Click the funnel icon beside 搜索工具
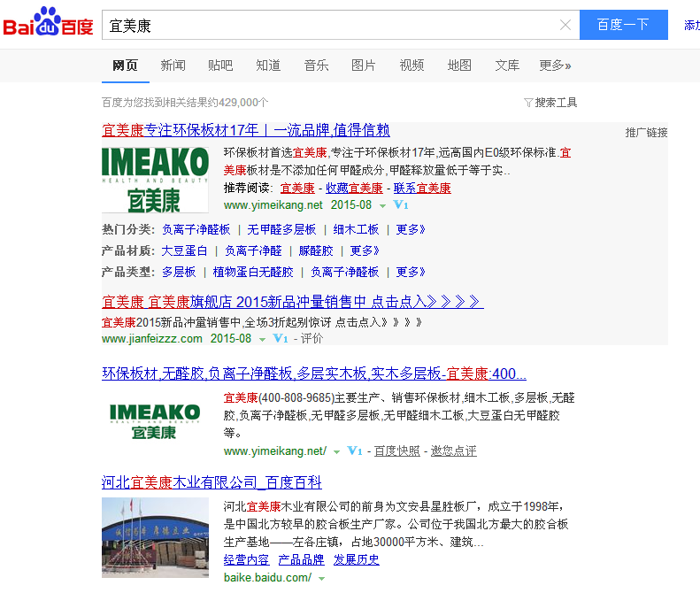Image resolution: width=700 pixels, height=593 pixels. 528,104
